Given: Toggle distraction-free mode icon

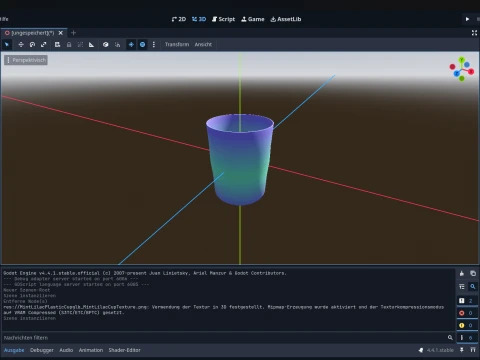Looking at the screenshot, I should 474,33.
